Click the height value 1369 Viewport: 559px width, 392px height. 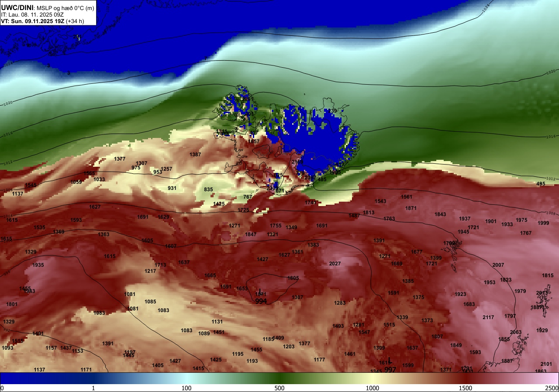coord(59,232)
